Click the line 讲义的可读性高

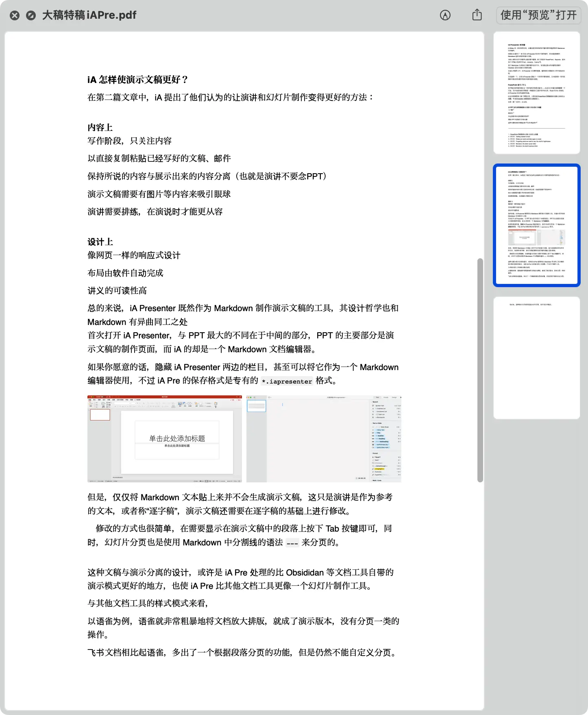[117, 291]
